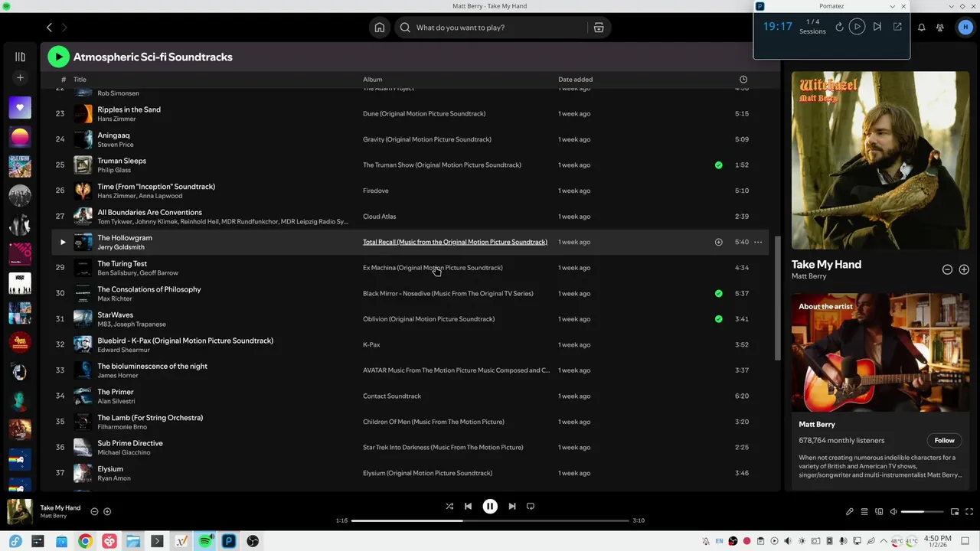The width and height of the screenshot is (980, 551).
Task: Toggle saved checkmark for Truman Sleeps
Action: coord(718,165)
